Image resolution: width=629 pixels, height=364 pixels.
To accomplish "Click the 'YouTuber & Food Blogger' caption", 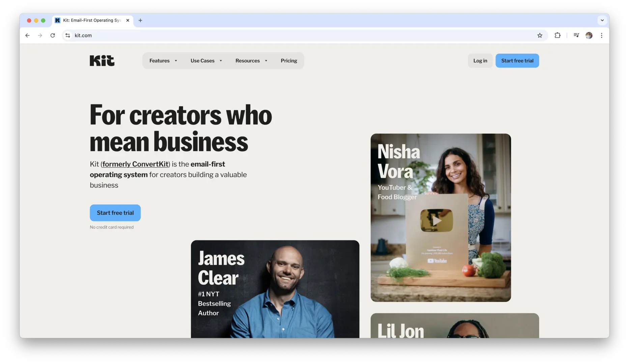I will pos(397,192).
